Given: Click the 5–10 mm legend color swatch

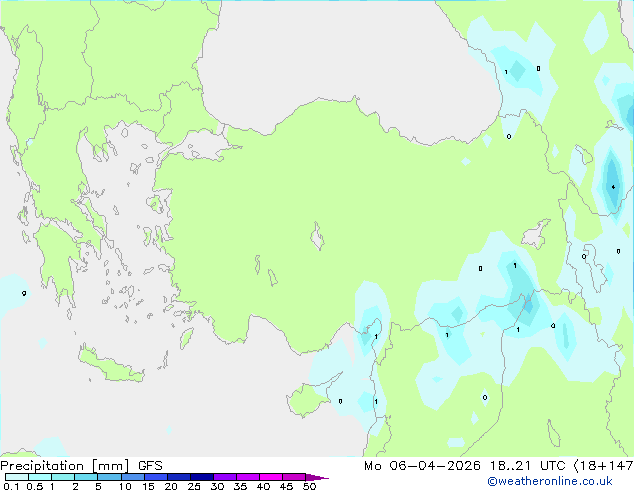Looking at the screenshot, I should (x=109, y=477).
